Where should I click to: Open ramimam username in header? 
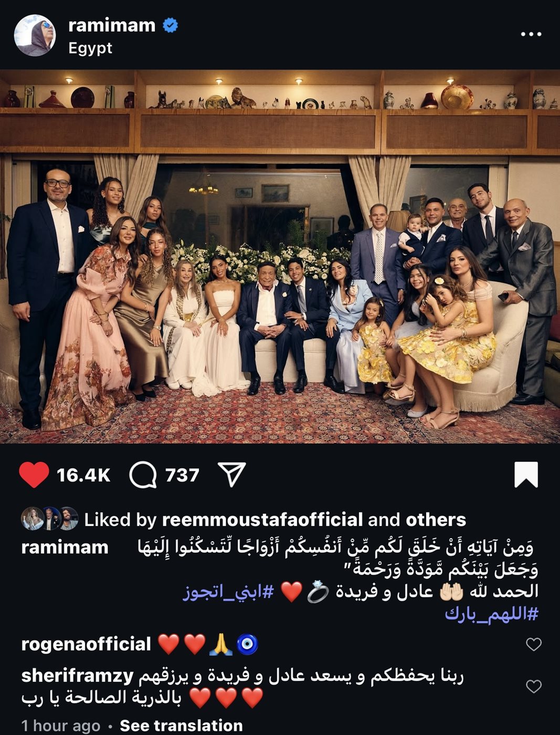[112, 25]
